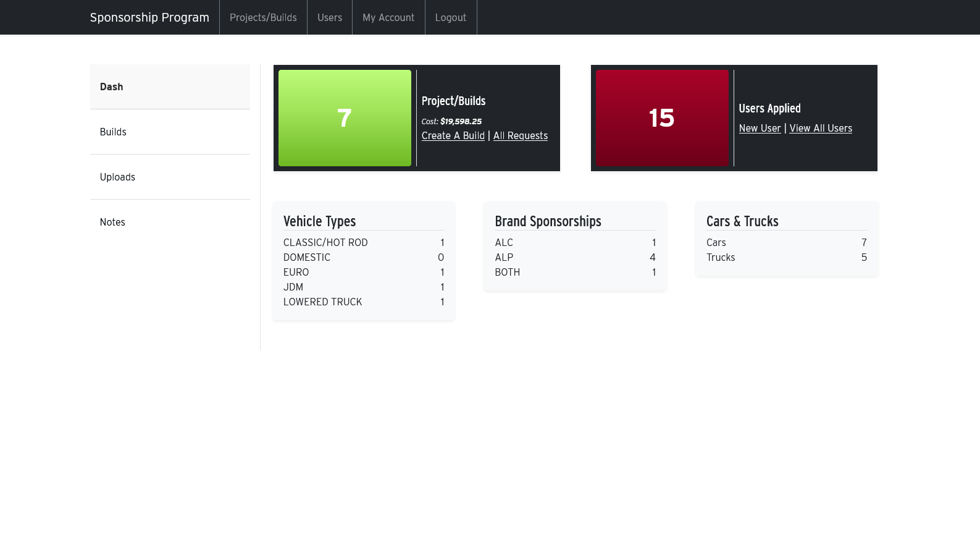Click the New User link
This screenshot has width=980, height=547.
coord(760,128)
